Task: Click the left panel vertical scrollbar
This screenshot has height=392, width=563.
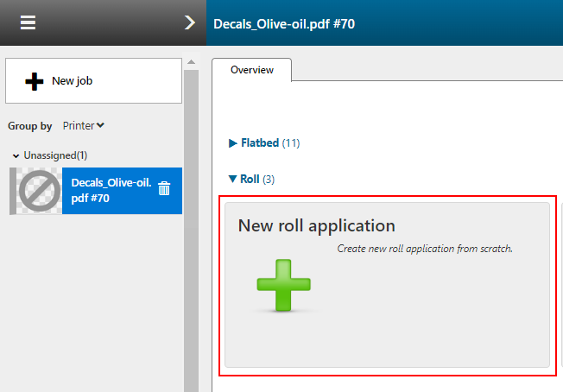Action: click(x=191, y=259)
